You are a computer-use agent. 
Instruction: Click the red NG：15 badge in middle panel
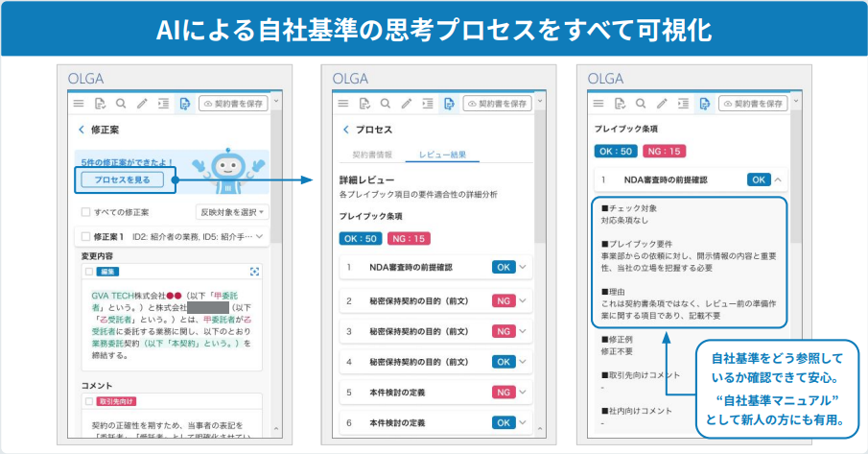pyautogui.click(x=409, y=239)
